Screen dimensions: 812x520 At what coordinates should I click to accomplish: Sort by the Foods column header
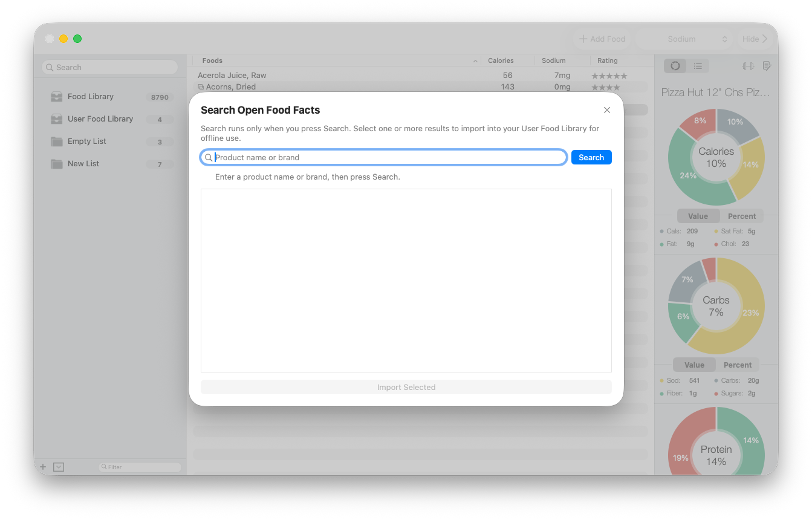click(337, 60)
